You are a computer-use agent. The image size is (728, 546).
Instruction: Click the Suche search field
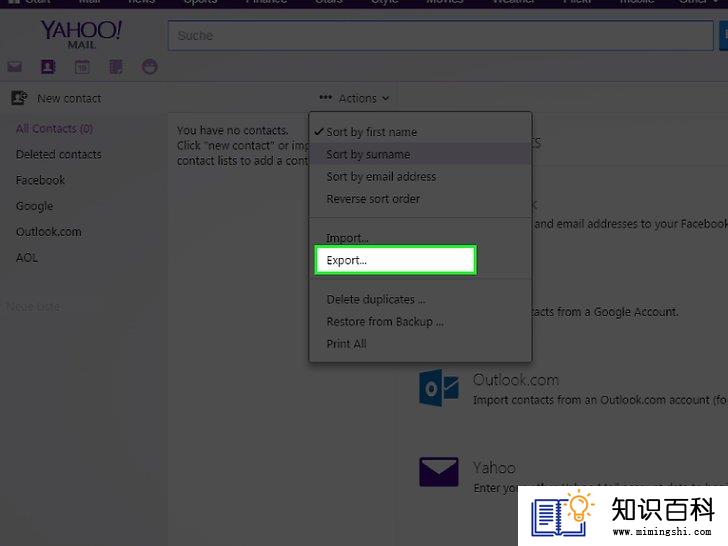(441, 35)
